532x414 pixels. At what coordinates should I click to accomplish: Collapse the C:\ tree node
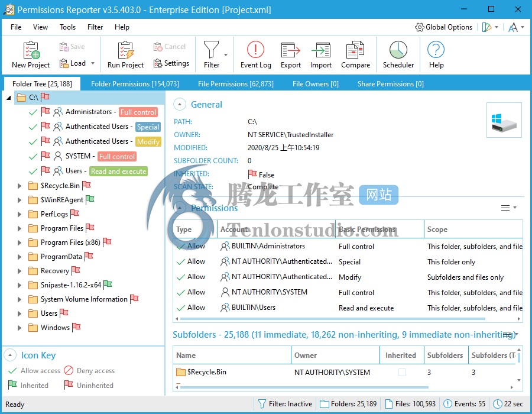pos(9,98)
